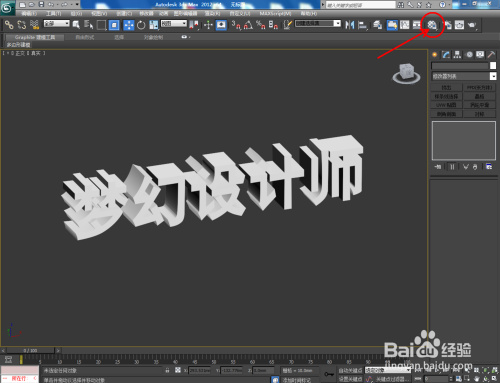This screenshot has width=500, height=383.
Task: Click the New Scene icon in the quick access toolbar
Action: point(22,5)
